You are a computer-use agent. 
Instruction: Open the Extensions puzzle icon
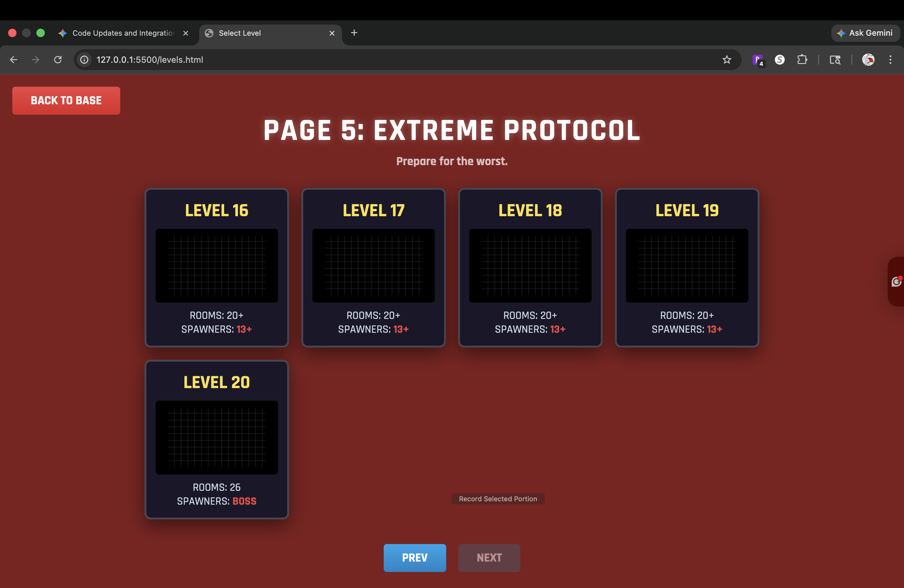[x=802, y=60]
